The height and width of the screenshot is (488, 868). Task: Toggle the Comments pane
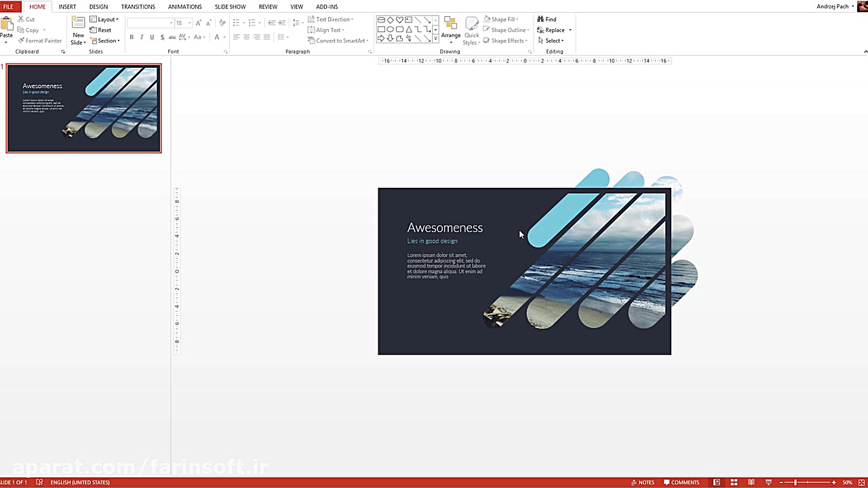pos(682,483)
